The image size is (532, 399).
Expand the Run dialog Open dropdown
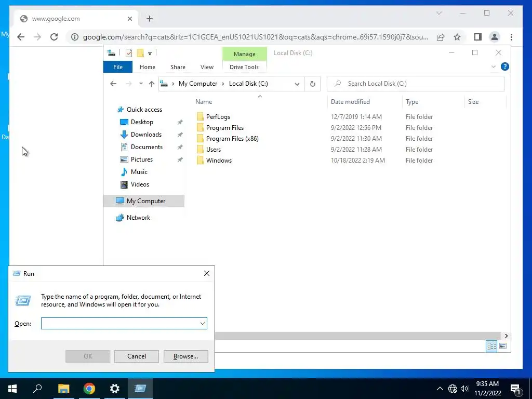point(203,324)
